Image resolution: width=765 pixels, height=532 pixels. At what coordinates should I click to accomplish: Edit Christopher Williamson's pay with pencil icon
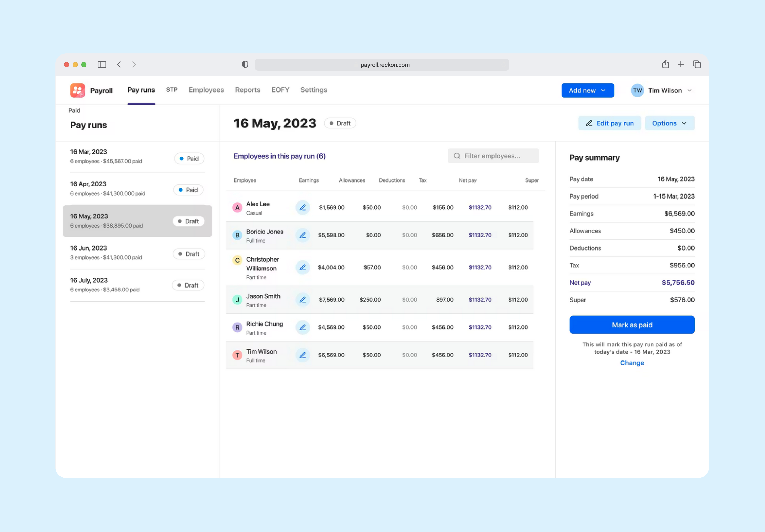tap(303, 267)
